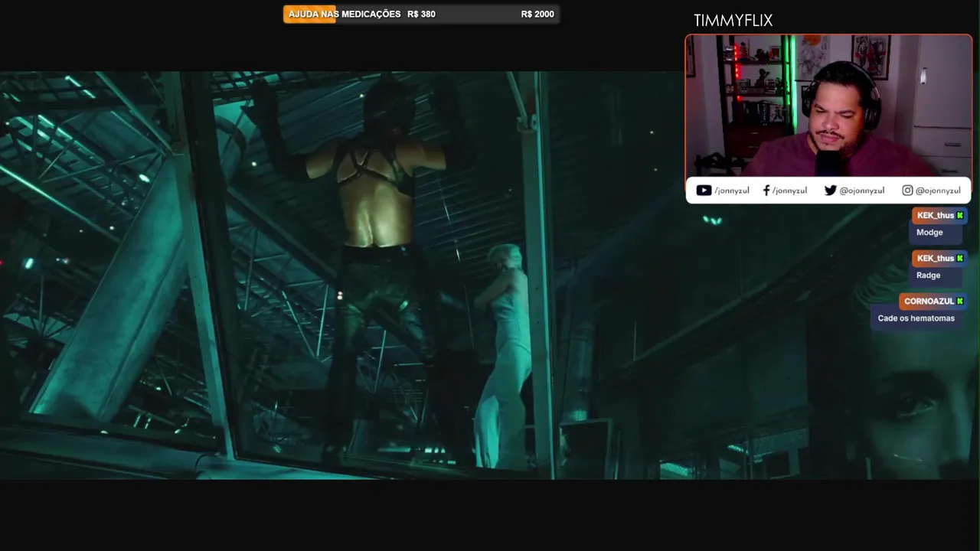Click the chat message 'Modge'
Screen dimensions: 980x551
(x=929, y=233)
